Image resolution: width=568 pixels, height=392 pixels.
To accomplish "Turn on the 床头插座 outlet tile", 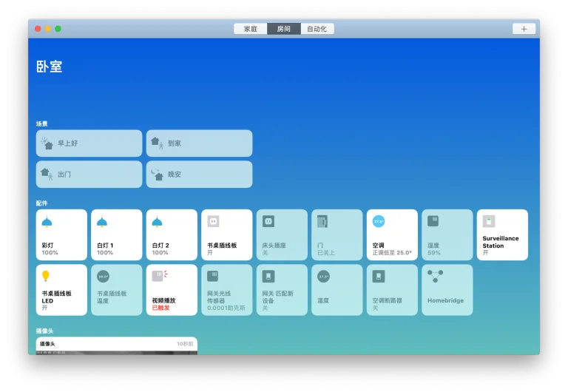I will point(282,234).
